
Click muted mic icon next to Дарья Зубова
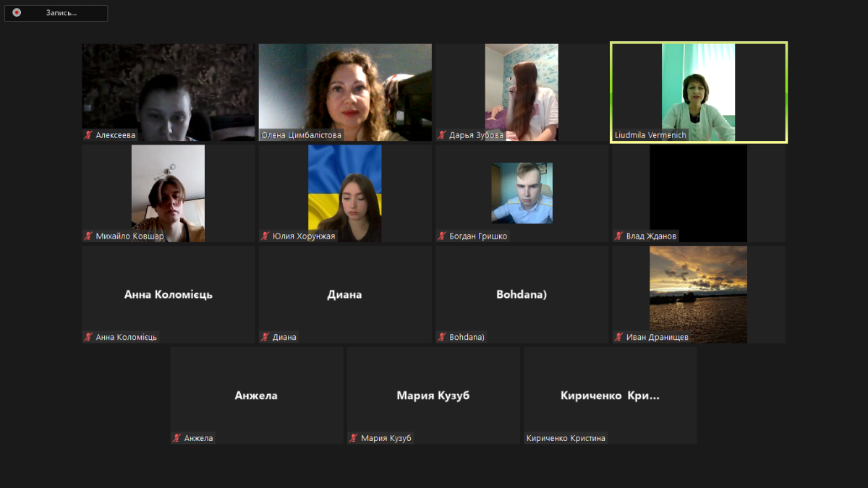coord(442,135)
